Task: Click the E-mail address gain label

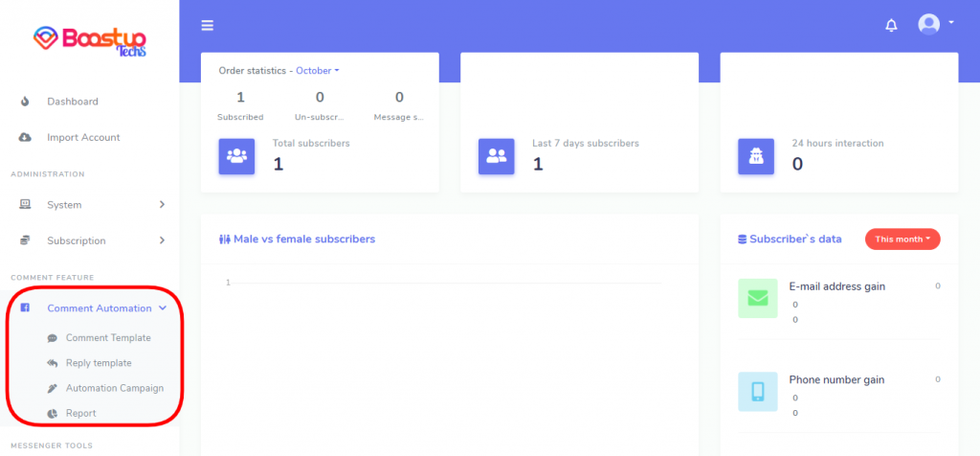Action: [x=836, y=286]
